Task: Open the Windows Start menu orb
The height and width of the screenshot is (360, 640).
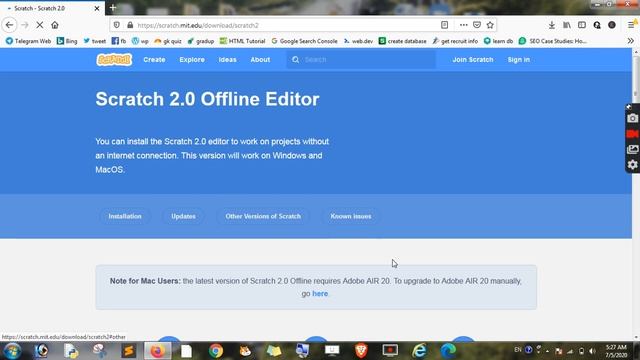Action: 12,351
